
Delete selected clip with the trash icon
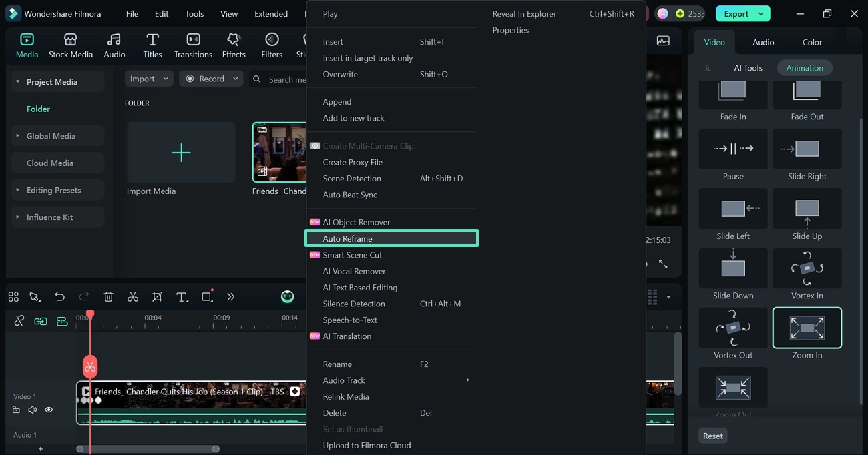pyautogui.click(x=107, y=296)
